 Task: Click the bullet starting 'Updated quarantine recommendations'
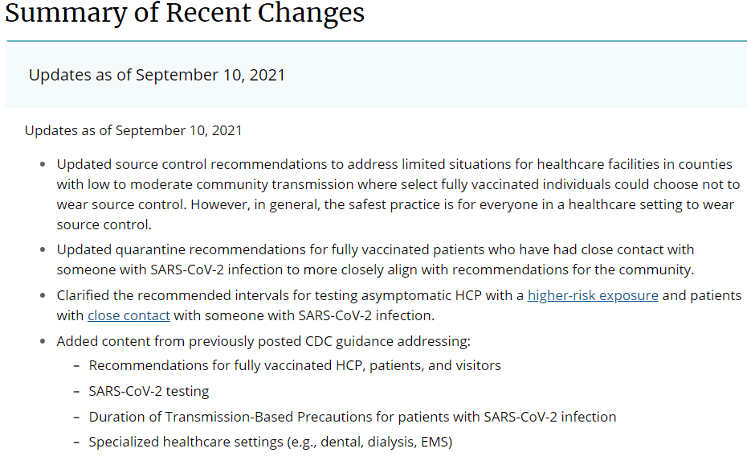pyautogui.click(x=375, y=249)
